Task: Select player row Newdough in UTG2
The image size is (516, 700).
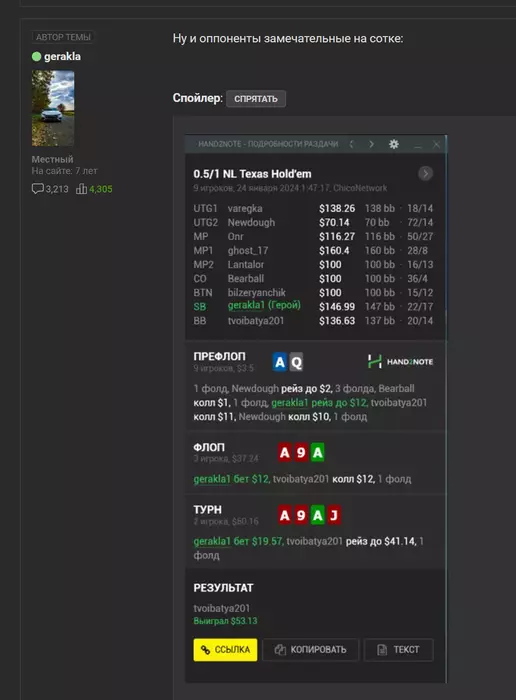Action: (x=313, y=222)
